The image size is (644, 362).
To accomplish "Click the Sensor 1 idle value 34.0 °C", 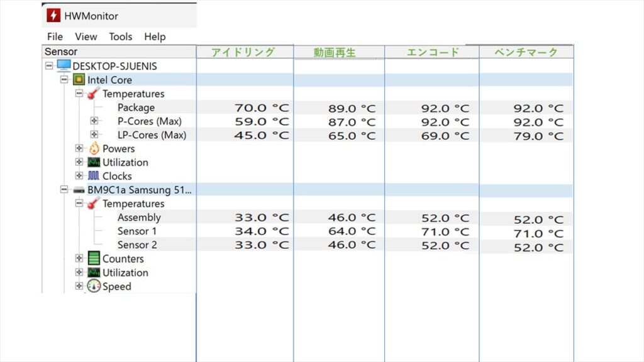I will [x=262, y=231].
